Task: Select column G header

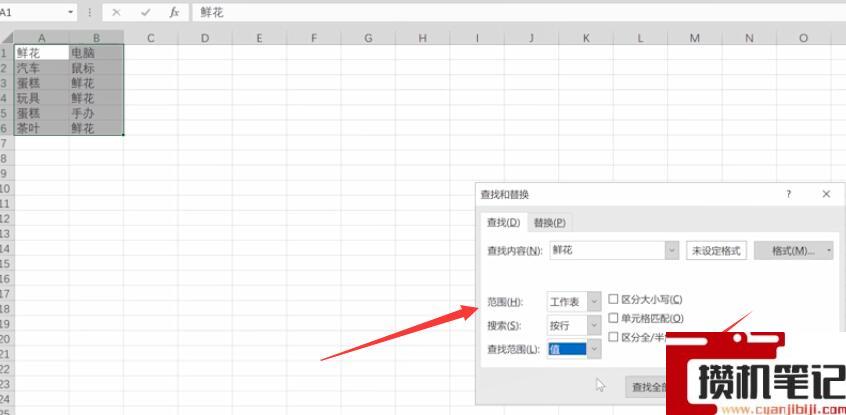Action: click(369, 38)
